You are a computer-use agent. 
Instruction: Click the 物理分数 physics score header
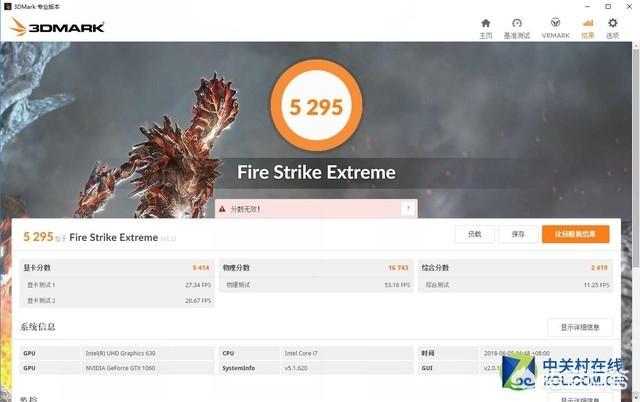tap(236, 268)
